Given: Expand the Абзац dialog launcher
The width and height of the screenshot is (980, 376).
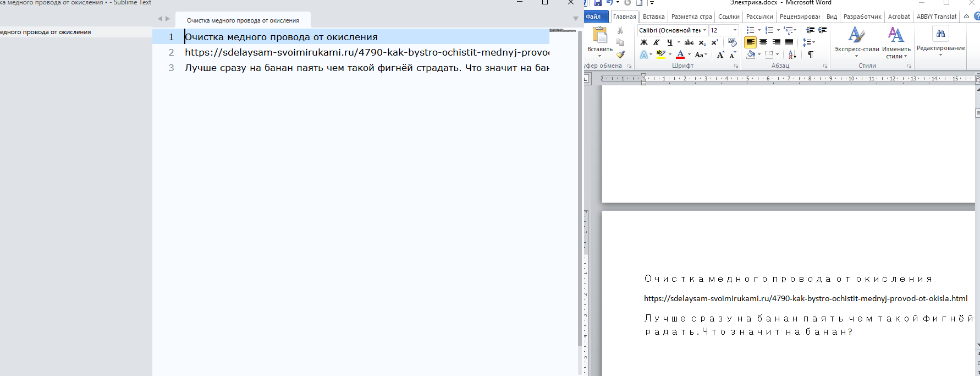Looking at the screenshot, I should pos(825,66).
